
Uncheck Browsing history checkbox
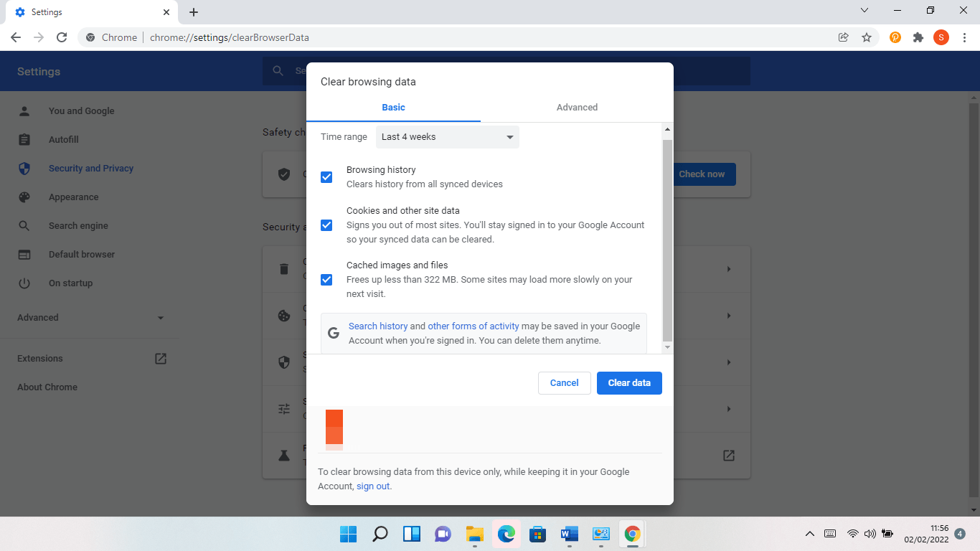click(x=326, y=177)
